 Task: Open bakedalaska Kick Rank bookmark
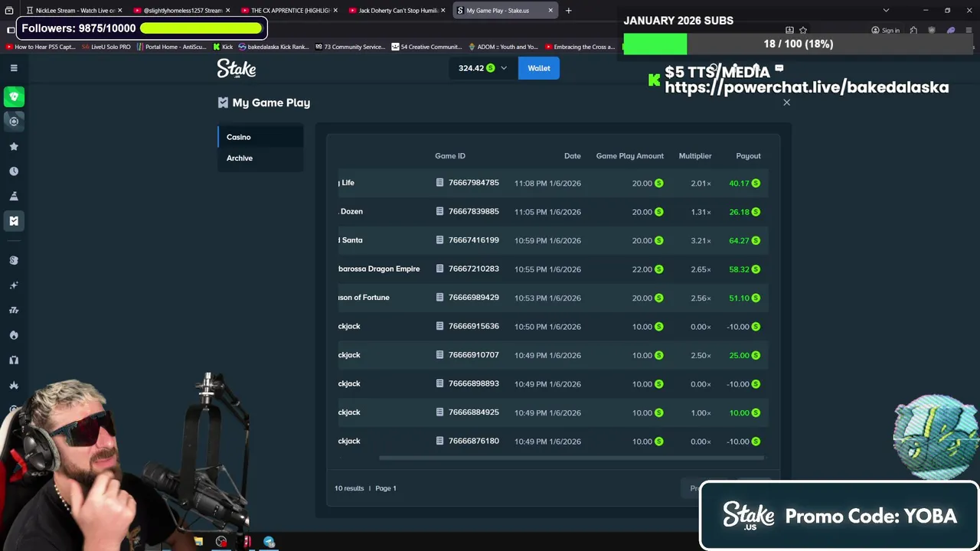point(273,47)
